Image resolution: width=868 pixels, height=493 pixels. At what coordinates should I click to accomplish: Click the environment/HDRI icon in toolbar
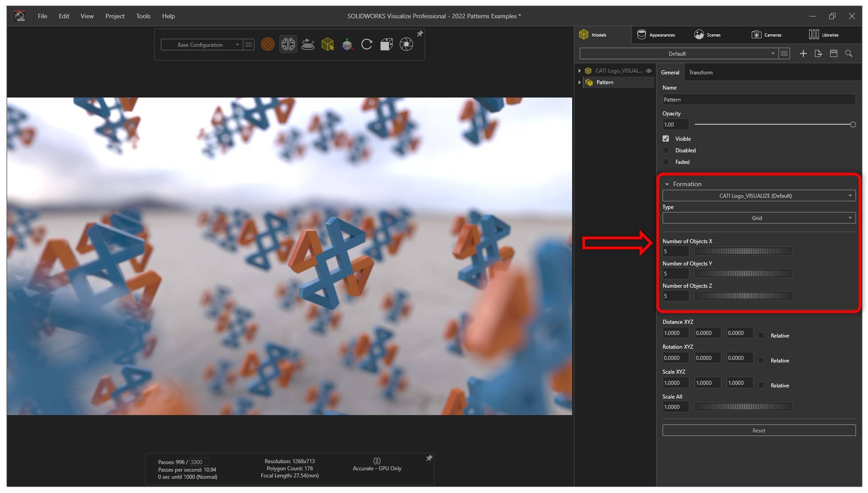click(307, 44)
